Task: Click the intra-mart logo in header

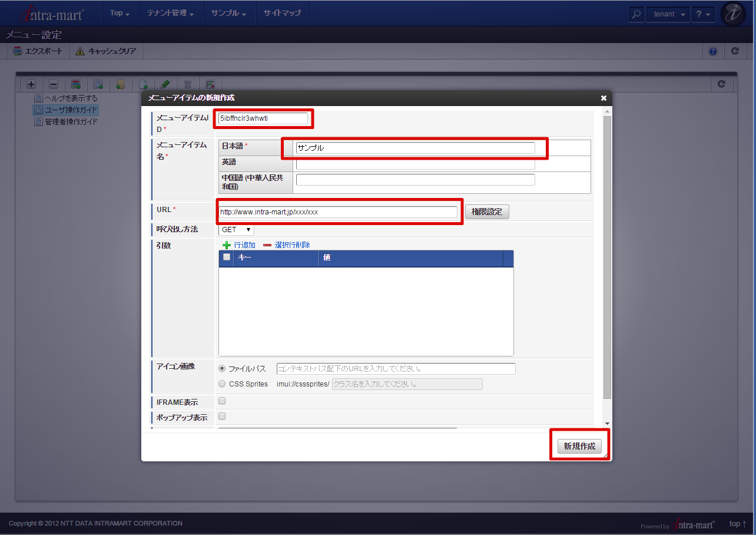Action: coord(52,14)
